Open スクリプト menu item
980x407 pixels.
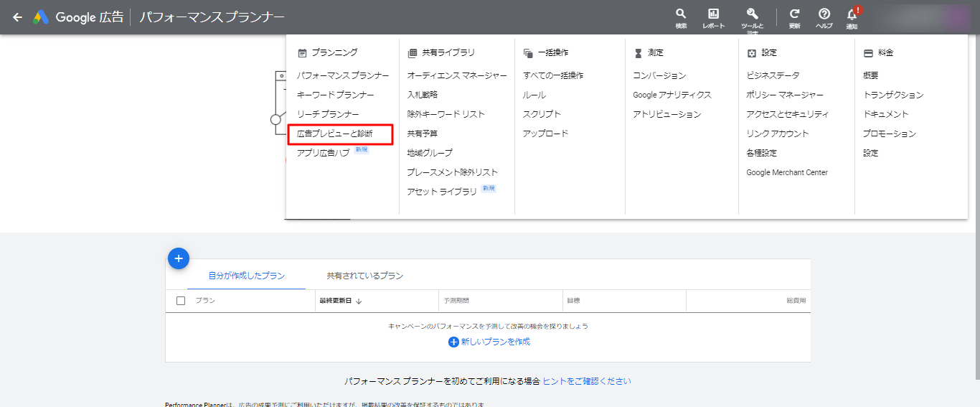[x=542, y=114]
